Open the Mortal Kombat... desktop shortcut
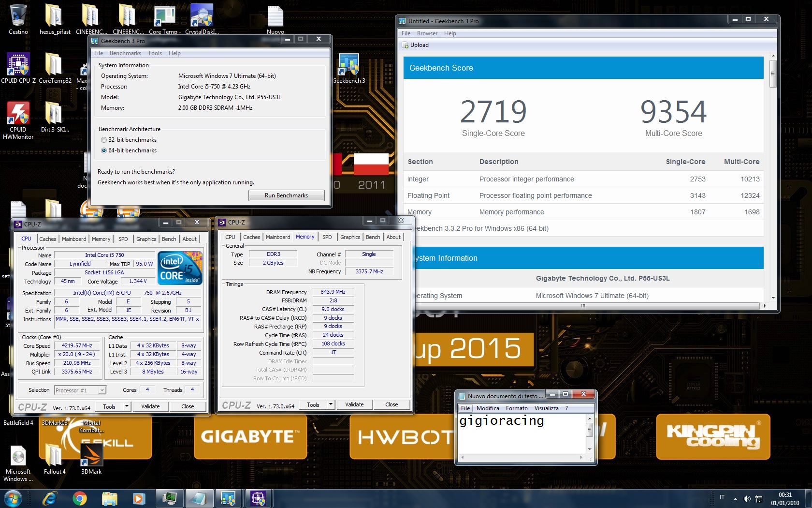This screenshot has height=508, width=812. click(x=91, y=426)
